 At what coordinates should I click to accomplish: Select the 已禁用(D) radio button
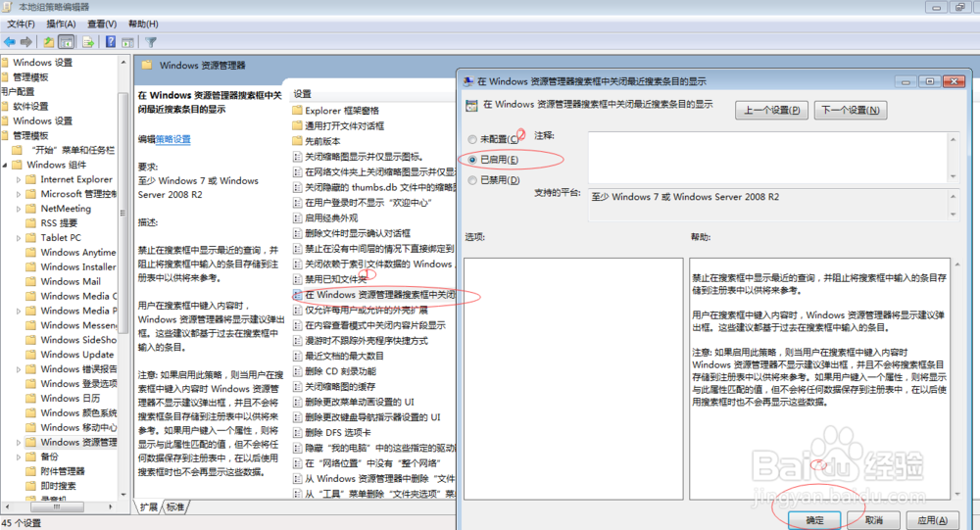tap(472, 180)
